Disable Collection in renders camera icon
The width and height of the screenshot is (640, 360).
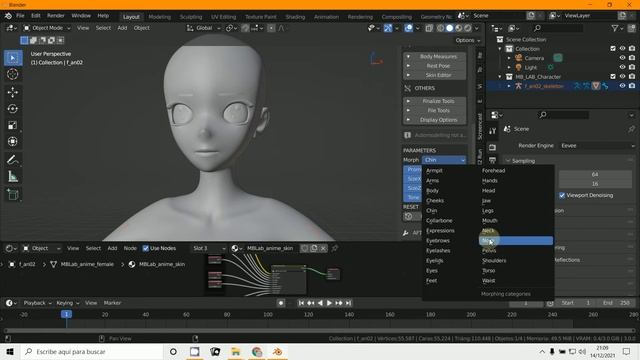[632, 49]
